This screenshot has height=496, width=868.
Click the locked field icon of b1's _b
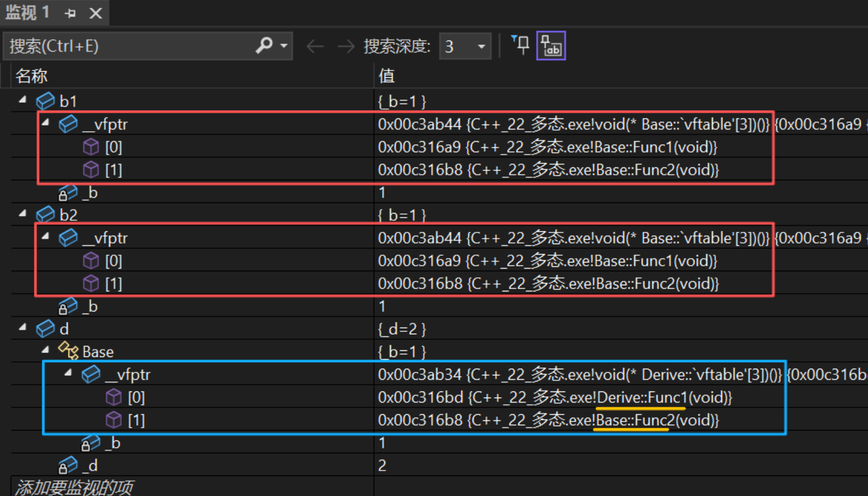68,192
